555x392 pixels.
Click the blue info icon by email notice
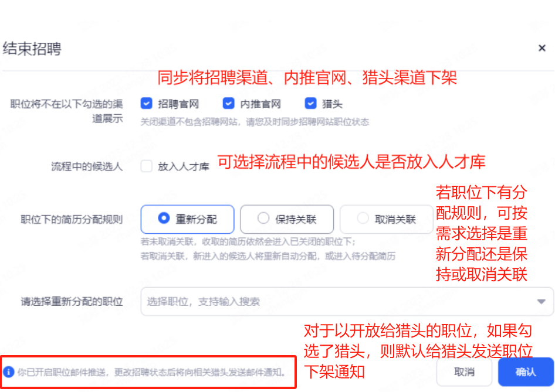pyautogui.click(x=8, y=372)
